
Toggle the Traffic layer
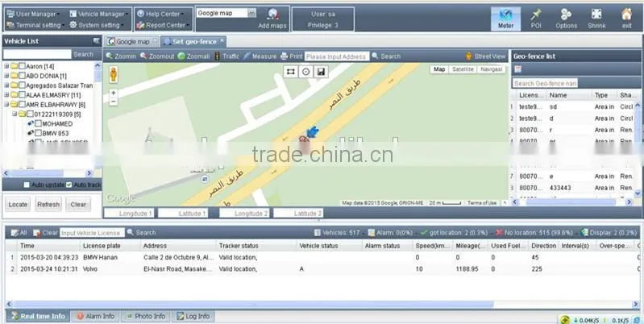[226, 56]
